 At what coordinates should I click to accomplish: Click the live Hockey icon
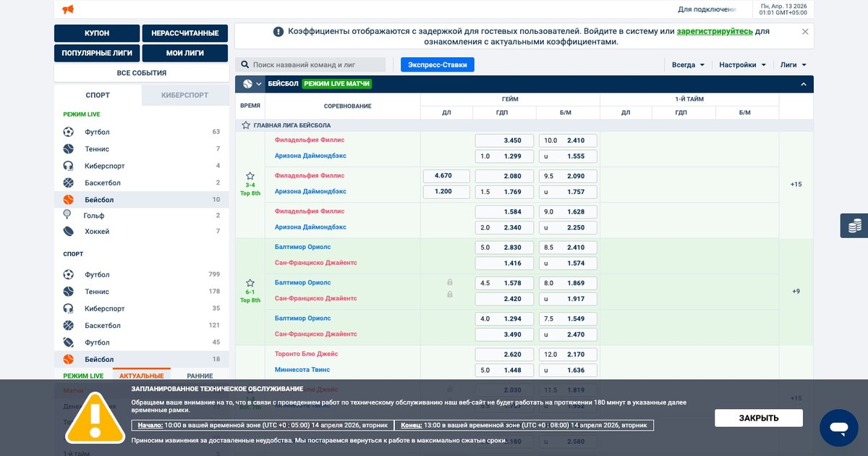(x=69, y=232)
